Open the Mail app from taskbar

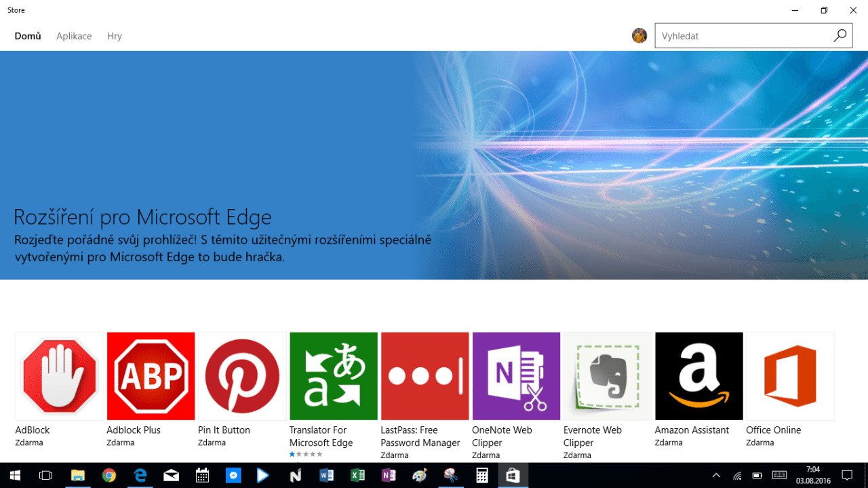(172, 476)
